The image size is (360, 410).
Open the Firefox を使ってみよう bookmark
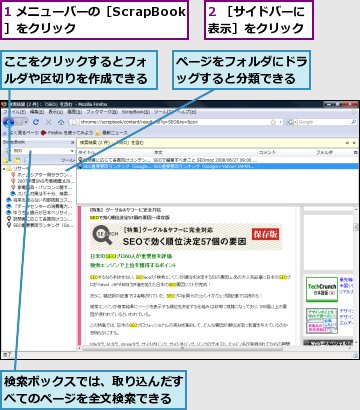66,133
